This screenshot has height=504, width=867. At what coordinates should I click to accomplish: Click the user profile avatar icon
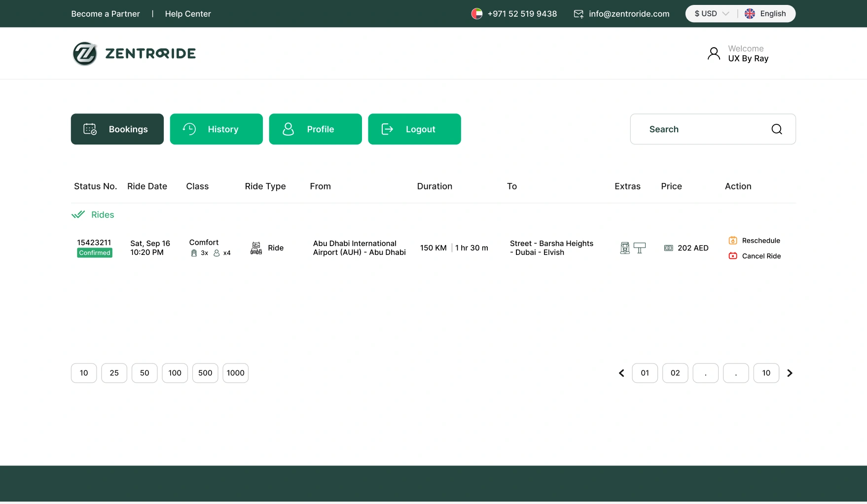714,53
